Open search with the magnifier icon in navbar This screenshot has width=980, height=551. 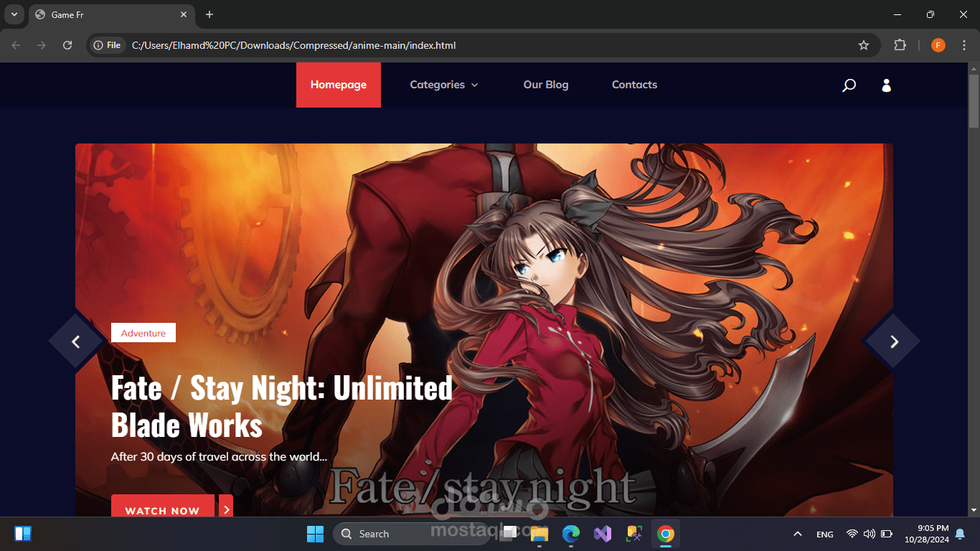[849, 85]
